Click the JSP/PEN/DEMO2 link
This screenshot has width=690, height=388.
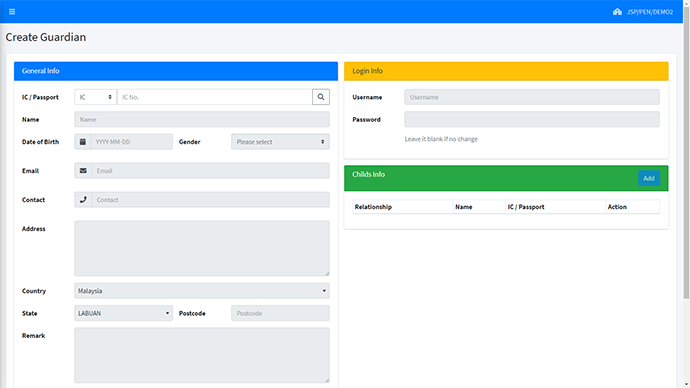click(x=650, y=12)
